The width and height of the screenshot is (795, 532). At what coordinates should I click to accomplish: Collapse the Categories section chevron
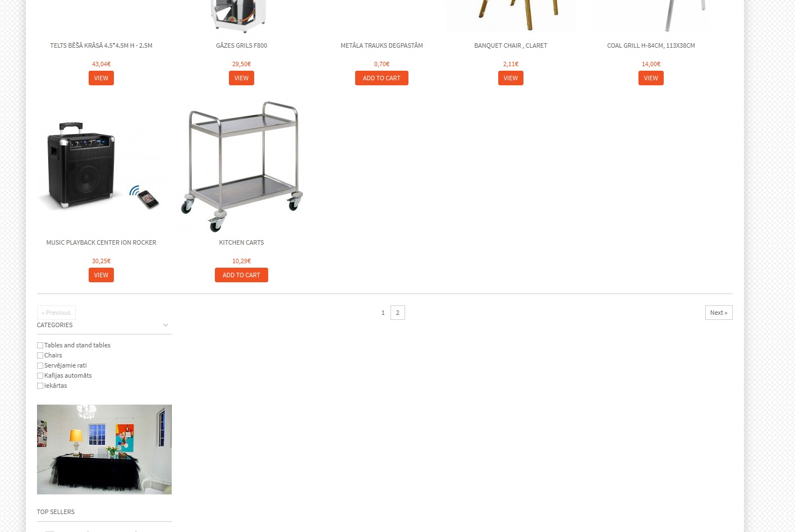click(x=166, y=325)
